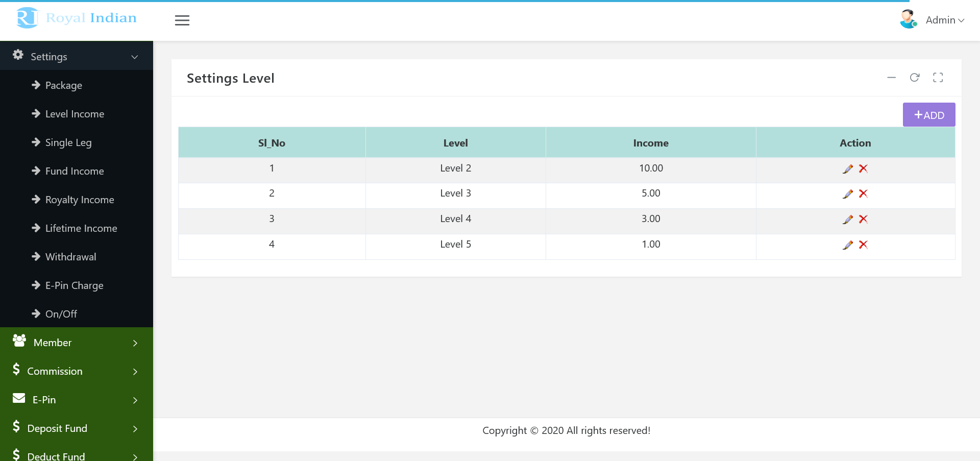
Task: Open the Lifetime Income settings
Action: click(81, 228)
